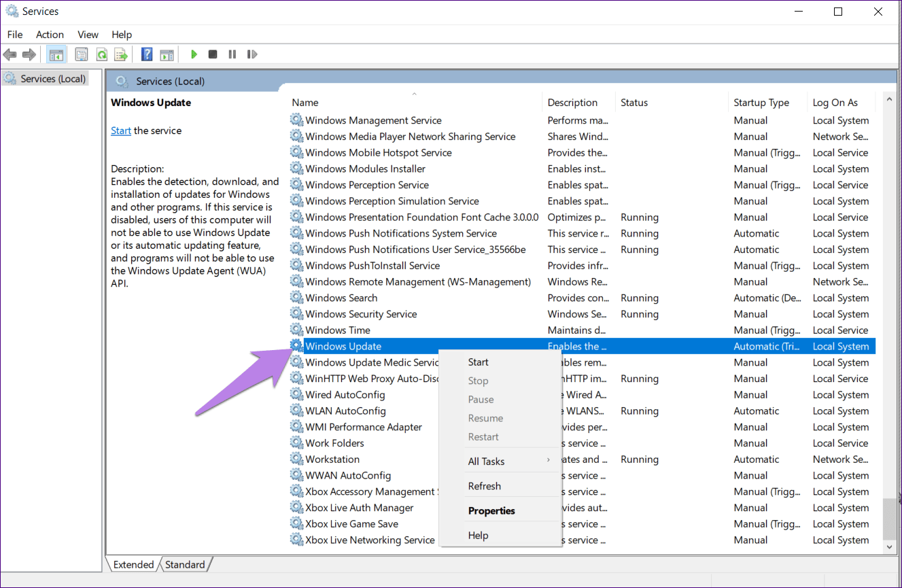Click the blue Help question mark icon
The width and height of the screenshot is (902, 588).
pyautogui.click(x=147, y=54)
